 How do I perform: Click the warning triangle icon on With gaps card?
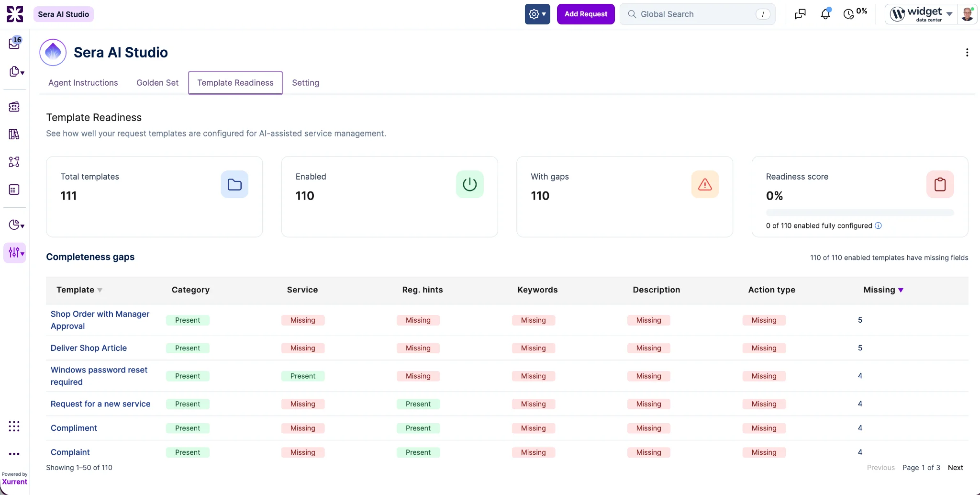(705, 184)
